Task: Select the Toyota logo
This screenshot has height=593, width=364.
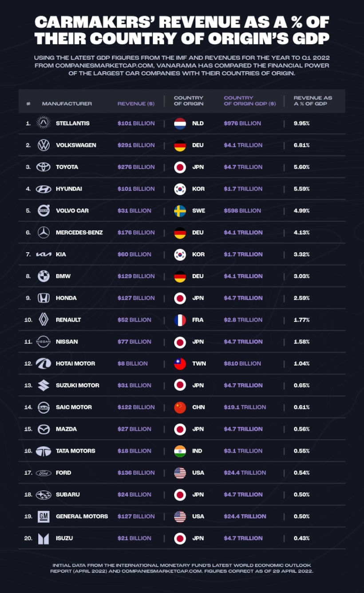Action: pos(44,167)
